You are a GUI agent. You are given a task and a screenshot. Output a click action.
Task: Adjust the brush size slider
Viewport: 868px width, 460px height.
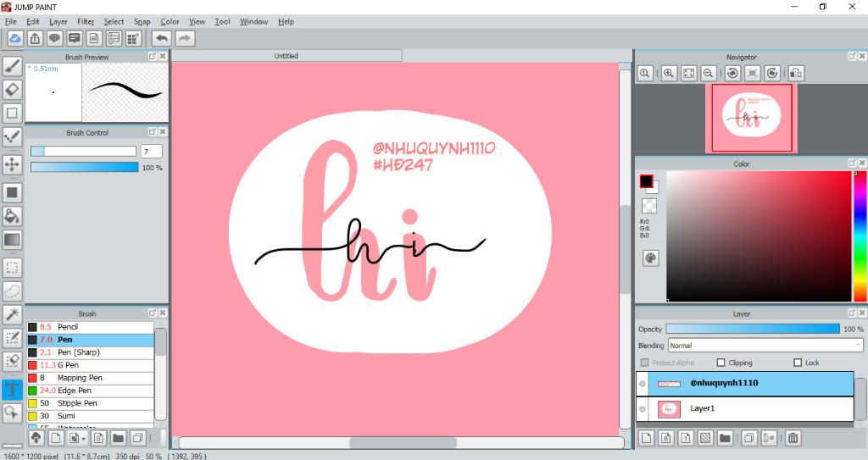click(x=83, y=151)
